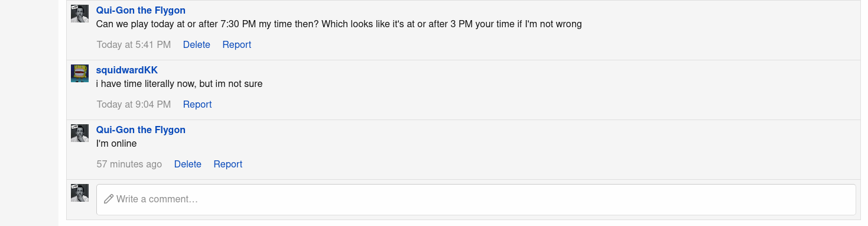Click the "Today at 5:41 PM" timestamp
The width and height of the screenshot is (868, 226).
pyautogui.click(x=134, y=44)
